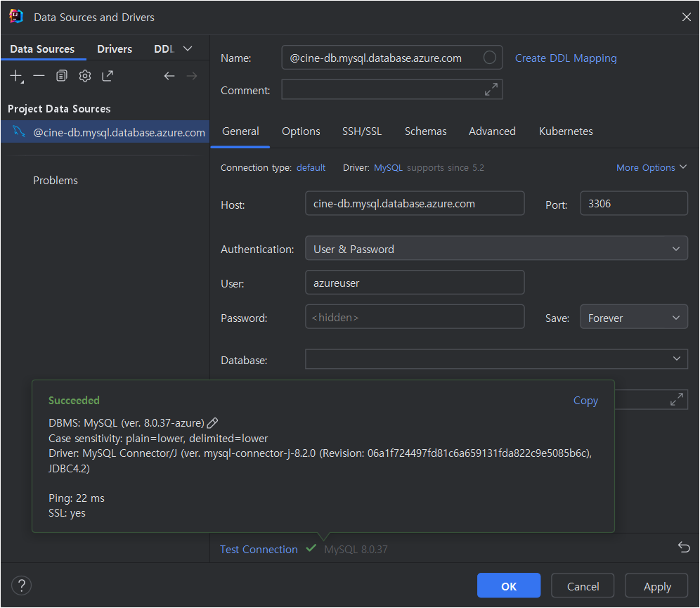Click Create DDL Mapping link

pyautogui.click(x=566, y=58)
